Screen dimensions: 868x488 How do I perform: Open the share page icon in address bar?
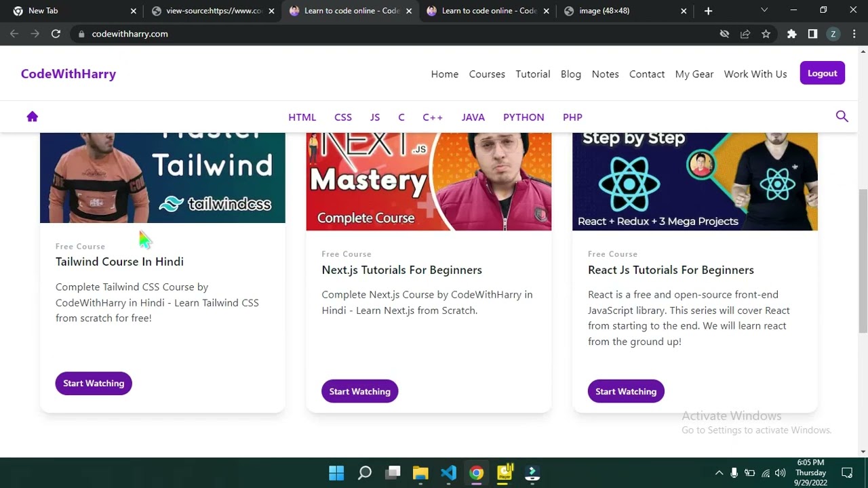(x=745, y=34)
